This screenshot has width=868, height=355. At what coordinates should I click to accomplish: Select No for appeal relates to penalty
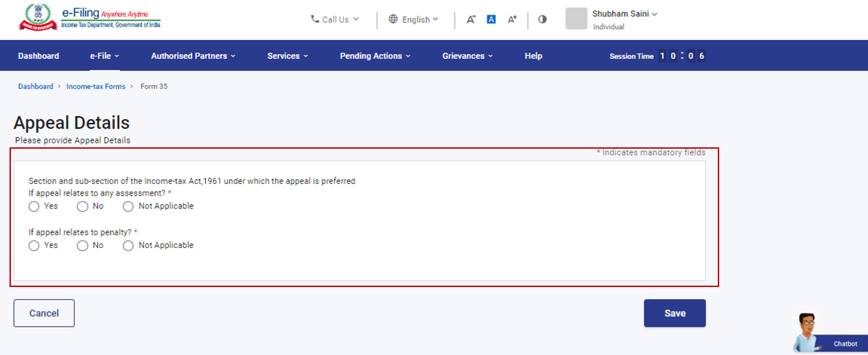click(x=82, y=246)
